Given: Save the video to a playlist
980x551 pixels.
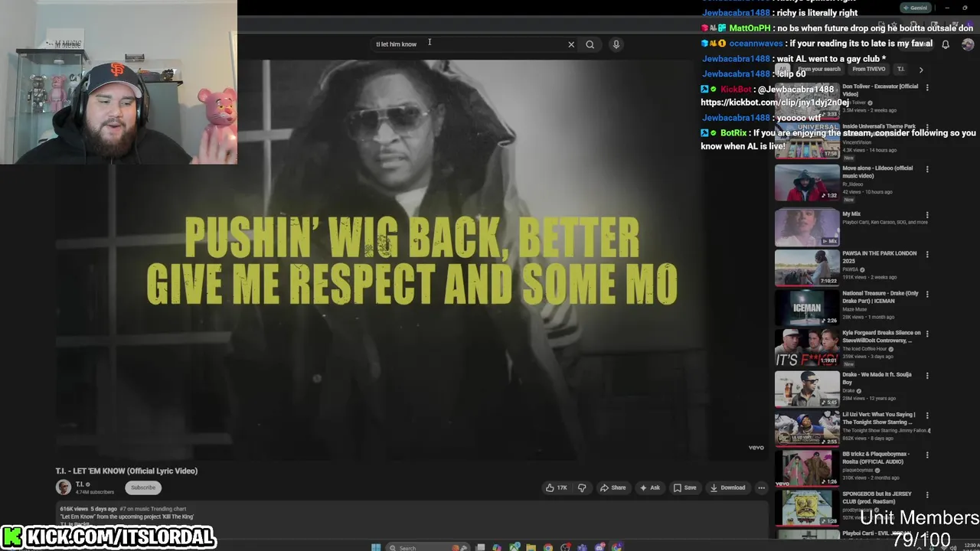Looking at the screenshot, I should pyautogui.click(x=684, y=487).
